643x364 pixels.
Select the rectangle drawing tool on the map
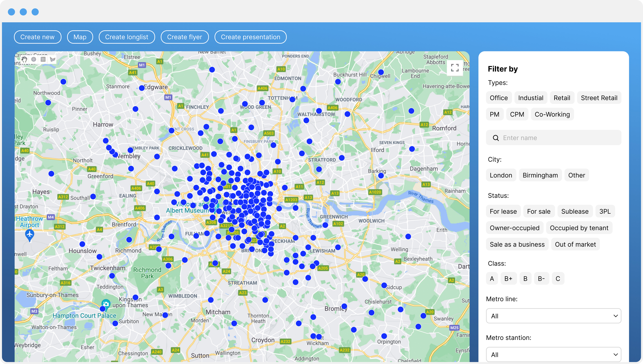(43, 59)
